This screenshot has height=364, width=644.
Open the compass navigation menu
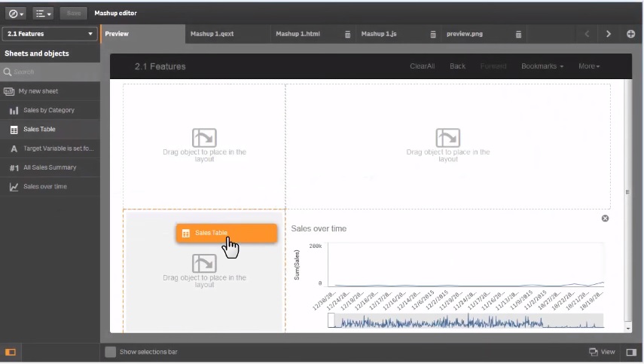pos(16,14)
